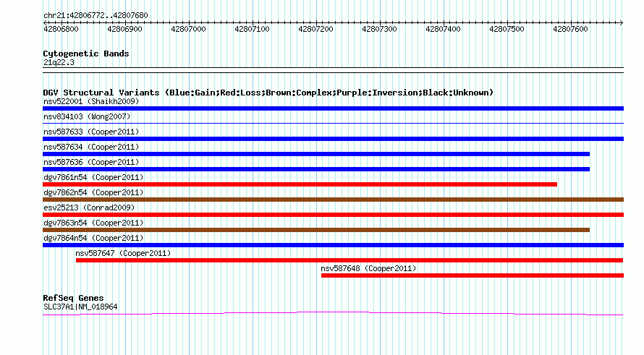Open variant nsv587634 (Cooper2011) label
Image resolution: width=644 pixels, height=355 pixels.
click(x=91, y=147)
